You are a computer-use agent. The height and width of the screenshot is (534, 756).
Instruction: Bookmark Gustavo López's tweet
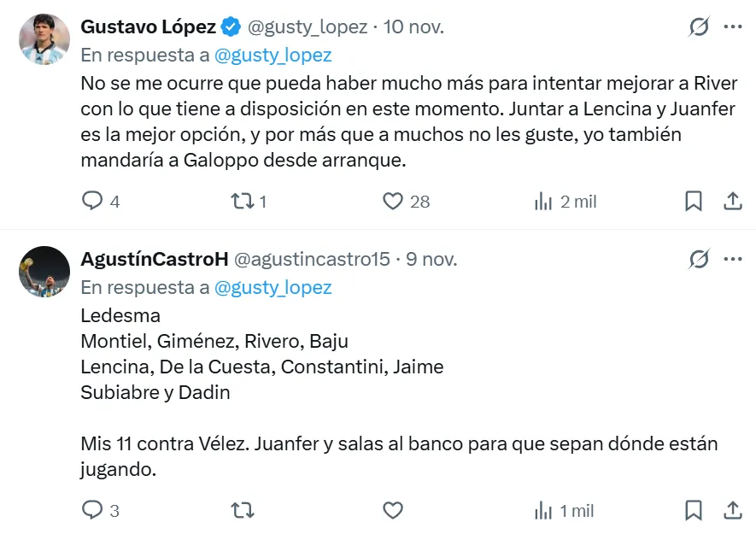pos(694,202)
